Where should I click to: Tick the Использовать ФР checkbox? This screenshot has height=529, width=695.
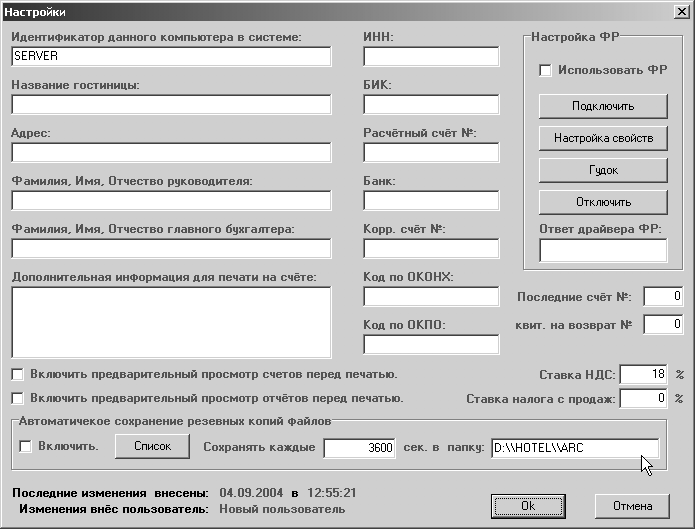point(545,70)
